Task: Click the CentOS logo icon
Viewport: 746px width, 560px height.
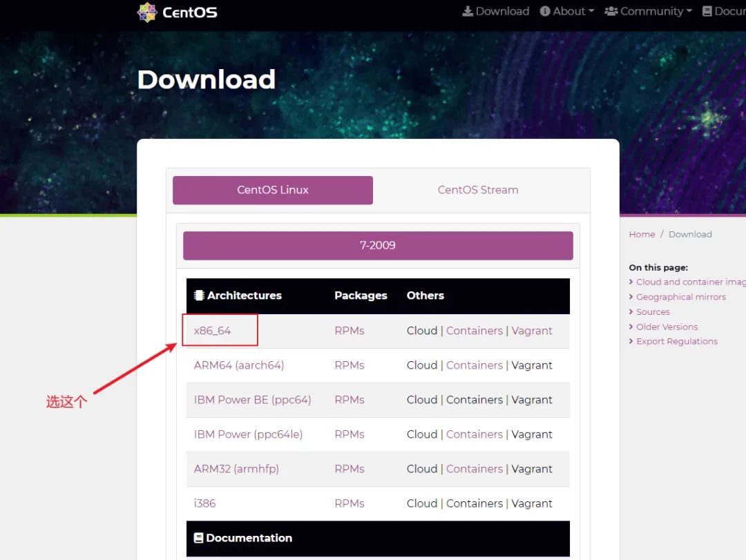Action: pyautogui.click(x=147, y=12)
